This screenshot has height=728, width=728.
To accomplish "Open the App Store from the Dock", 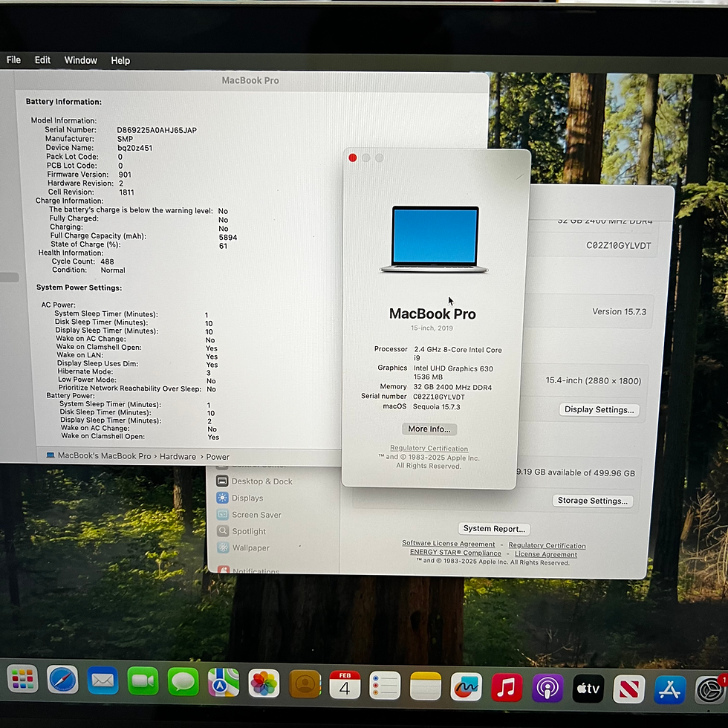I will [669, 689].
